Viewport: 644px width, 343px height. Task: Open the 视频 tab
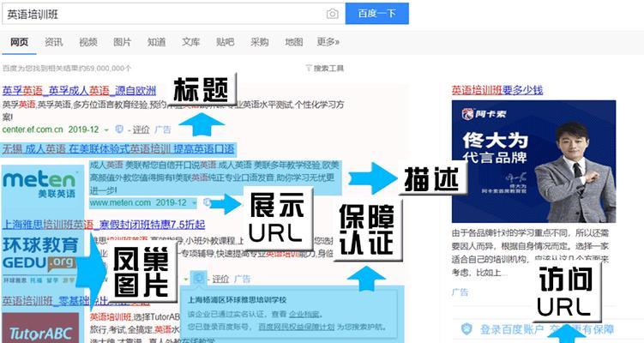[88, 42]
